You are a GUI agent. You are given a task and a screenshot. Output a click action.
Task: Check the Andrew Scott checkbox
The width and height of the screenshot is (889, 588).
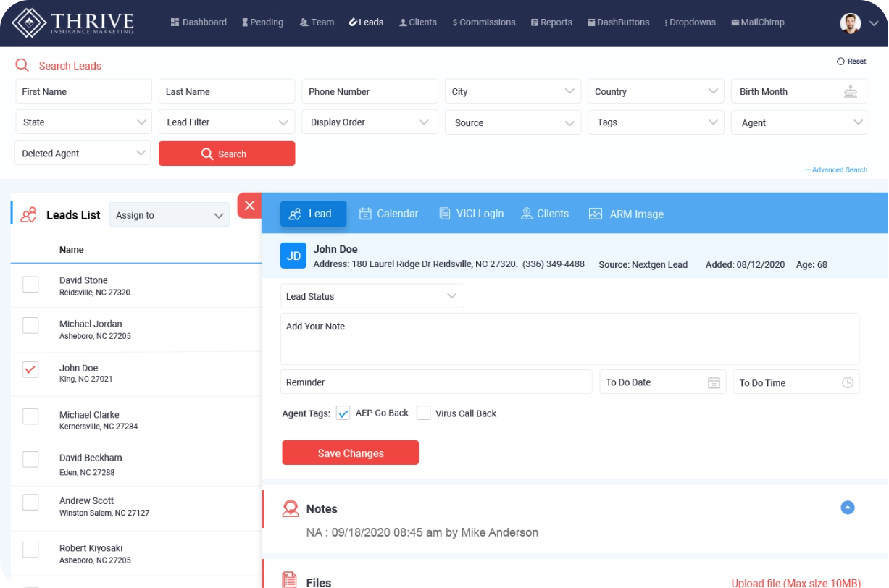click(30, 502)
